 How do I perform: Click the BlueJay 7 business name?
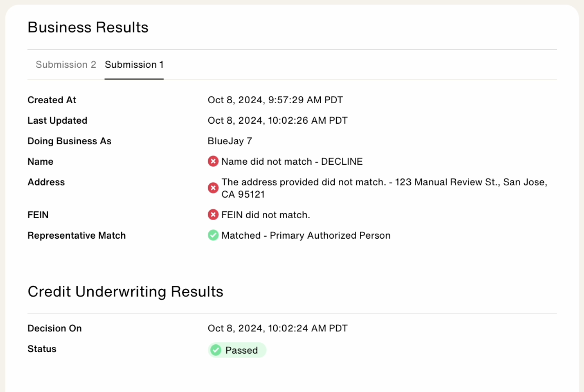pos(230,141)
